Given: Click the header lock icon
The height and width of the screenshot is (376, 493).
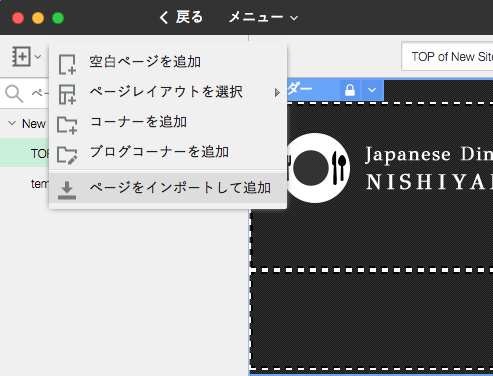Looking at the screenshot, I should tap(350, 90).
